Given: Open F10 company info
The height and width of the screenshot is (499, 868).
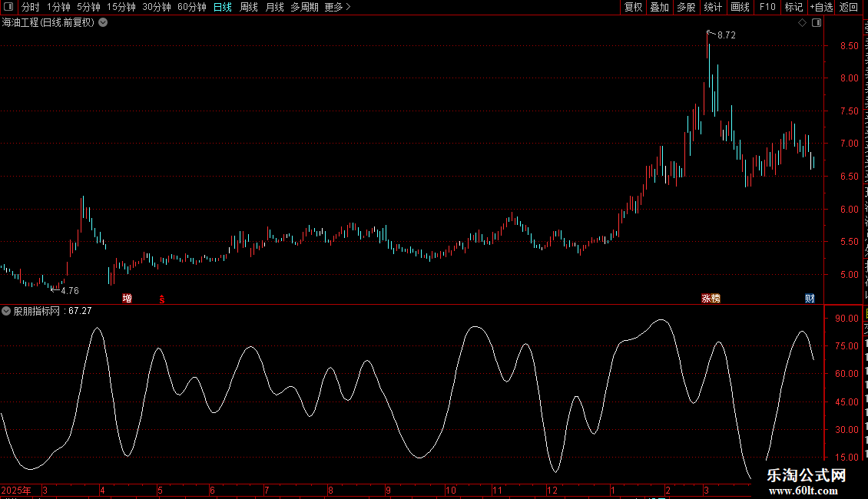Looking at the screenshot, I should click(x=767, y=7).
